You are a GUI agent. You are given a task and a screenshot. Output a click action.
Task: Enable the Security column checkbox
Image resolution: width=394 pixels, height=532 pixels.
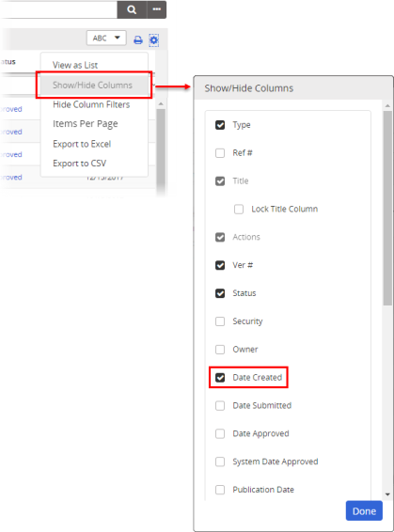[x=220, y=321]
